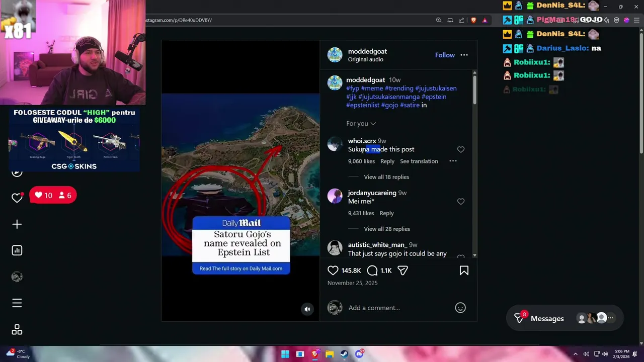The image size is (644, 362).
Task: Open moddedgoat profile from post header
Action: coord(367,51)
